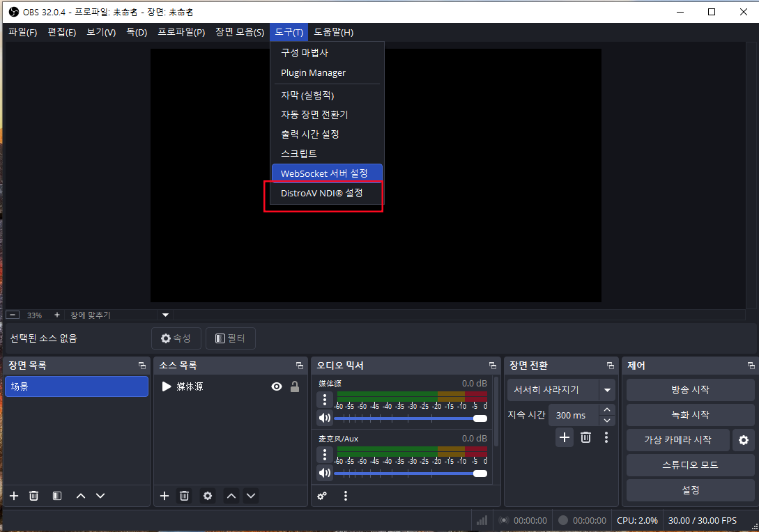The height and width of the screenshot is (532, 759).
Task: Click the 방송 시작 button
Action: [689, 390]
